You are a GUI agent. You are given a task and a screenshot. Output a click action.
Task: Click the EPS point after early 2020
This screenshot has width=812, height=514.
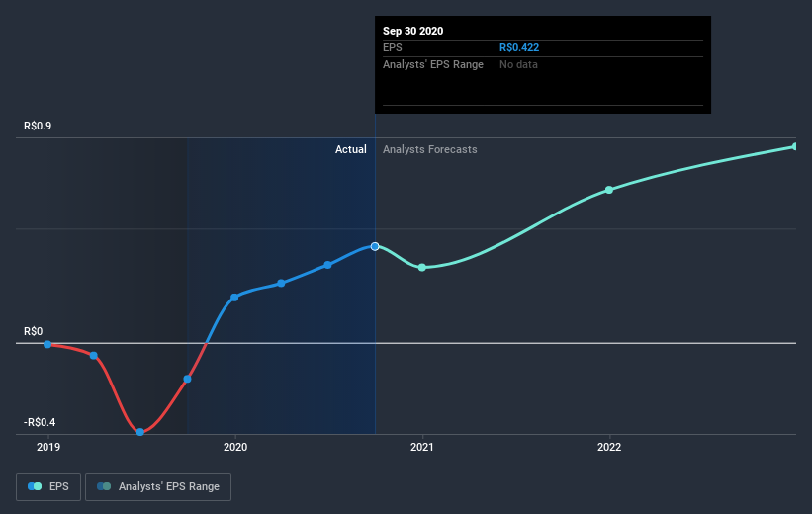click(281, 283)
